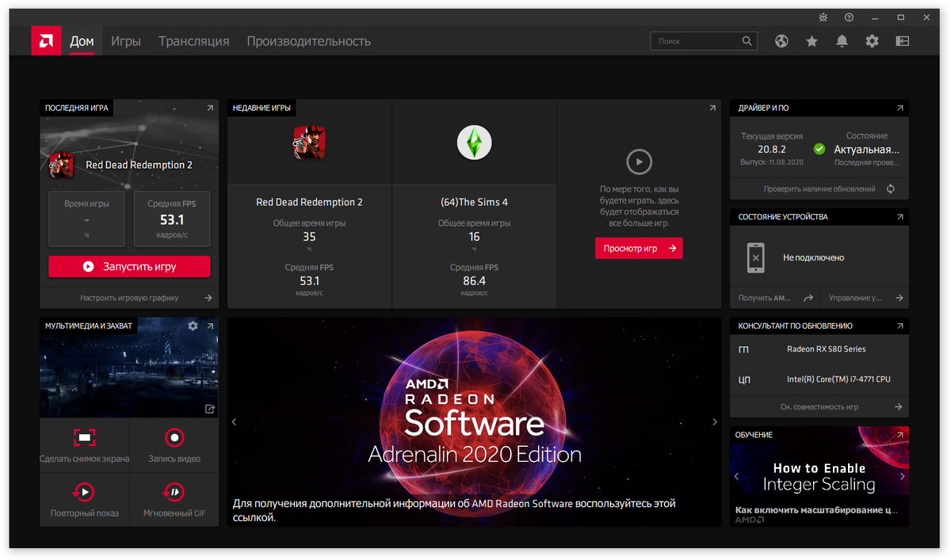Image resolution: width=951 pixels, height=560 pixels.
Task: Click Red Dead Redemption 2 title in Последняя игра
Action: coord(139,166)
